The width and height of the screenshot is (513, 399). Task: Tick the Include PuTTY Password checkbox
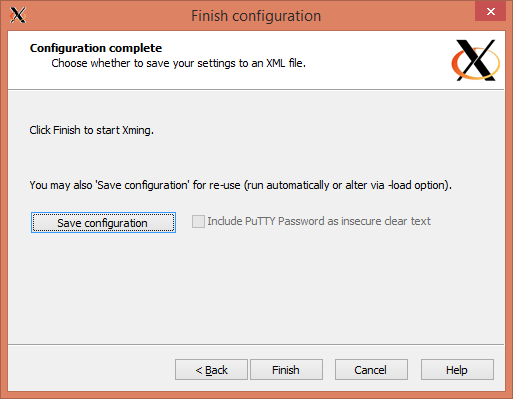click(x=198, y=221)
